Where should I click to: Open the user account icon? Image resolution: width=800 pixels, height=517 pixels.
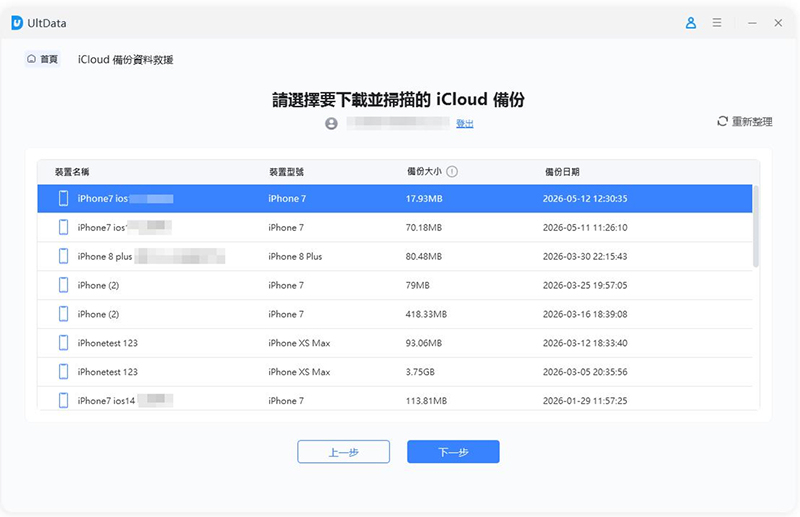(691, 23)
